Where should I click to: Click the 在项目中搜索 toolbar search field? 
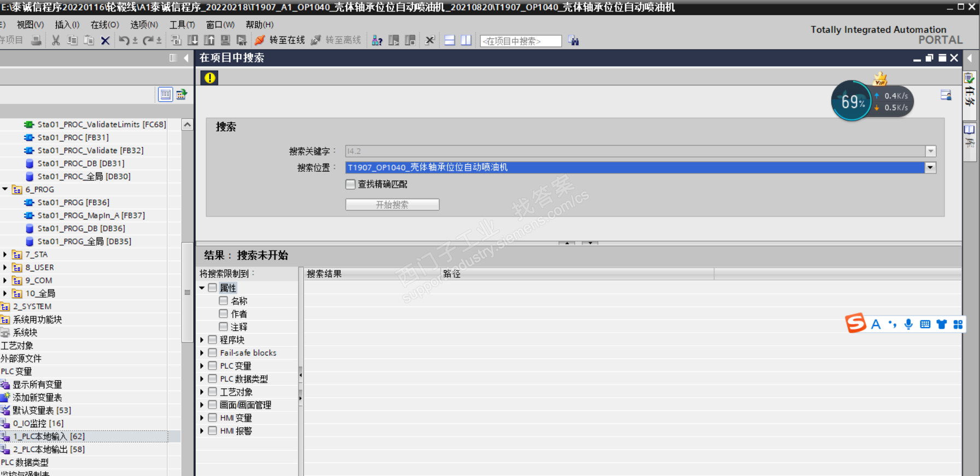click(521, 41)
